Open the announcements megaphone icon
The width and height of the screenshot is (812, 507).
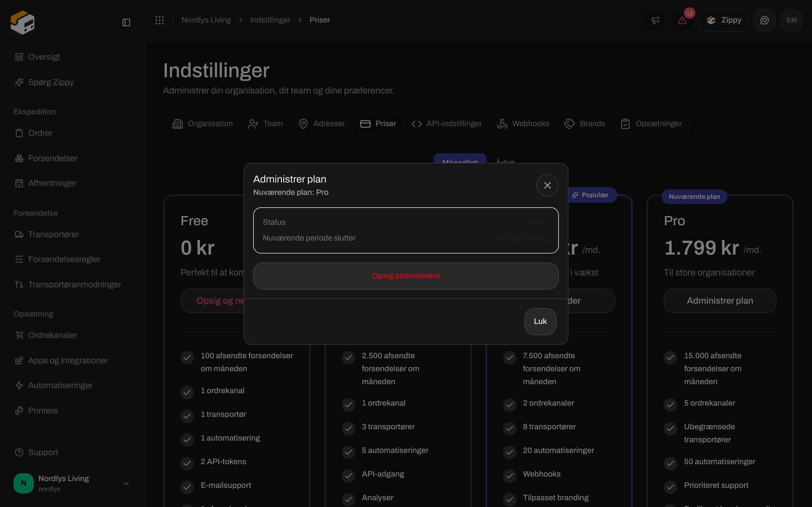655,20
